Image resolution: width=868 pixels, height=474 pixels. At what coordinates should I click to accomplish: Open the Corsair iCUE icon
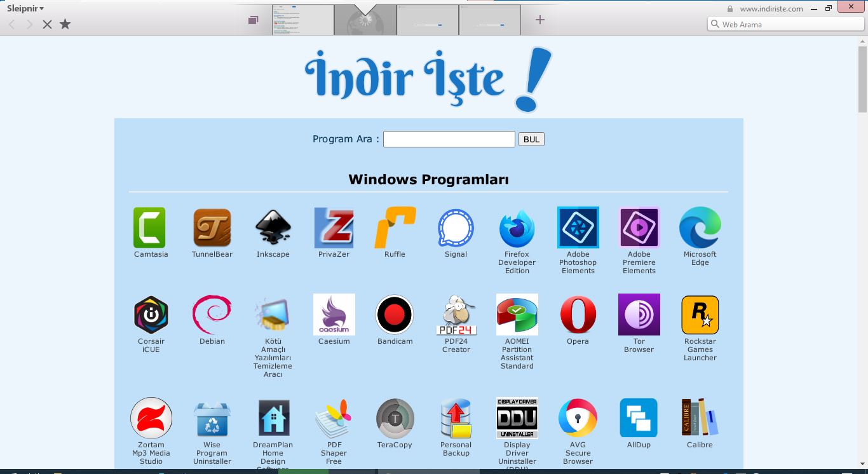(x=151, y=315)
